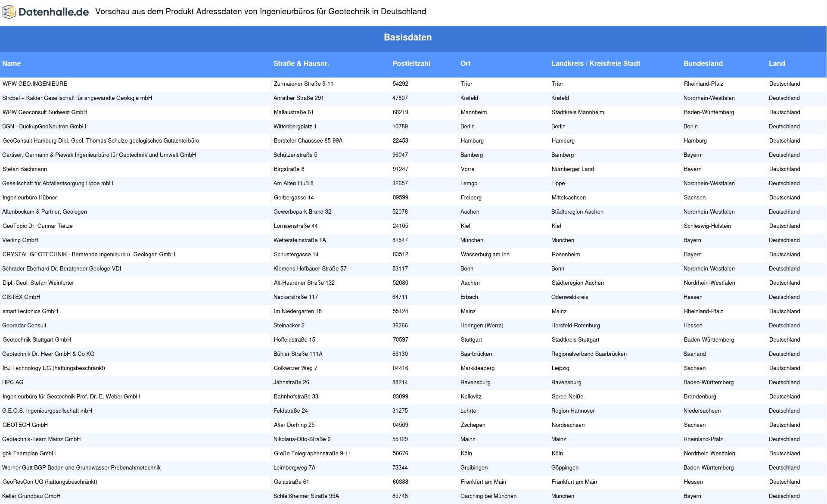Click address Schleißheimer Straße 95A
The height and width of the screenshot is (504, 827).
click(306, 496)
